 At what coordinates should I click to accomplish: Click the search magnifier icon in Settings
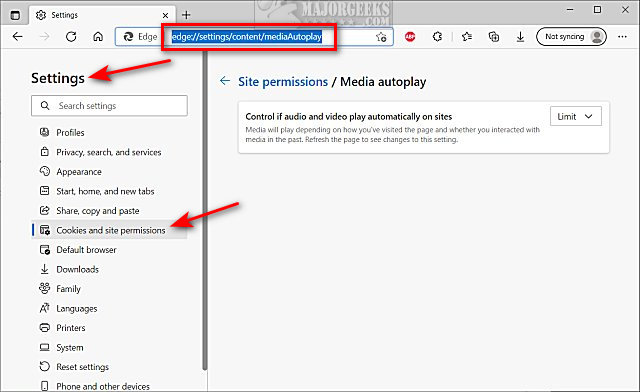click(x=45, y=106)
